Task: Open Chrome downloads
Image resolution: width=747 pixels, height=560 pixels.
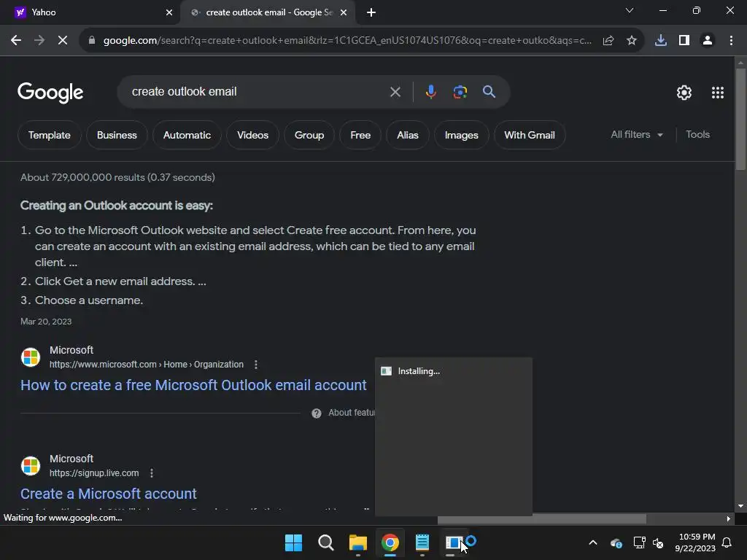Action: pyautogui.click(x=661, y=41)
